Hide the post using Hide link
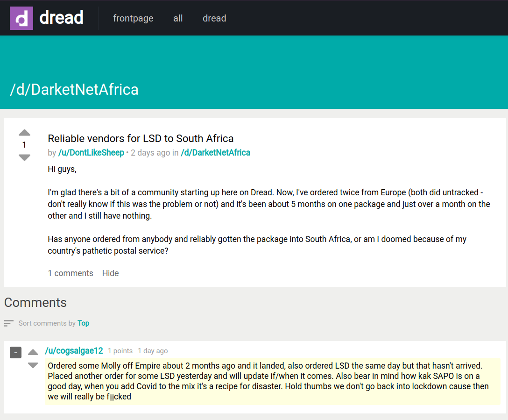 (110, 273)
